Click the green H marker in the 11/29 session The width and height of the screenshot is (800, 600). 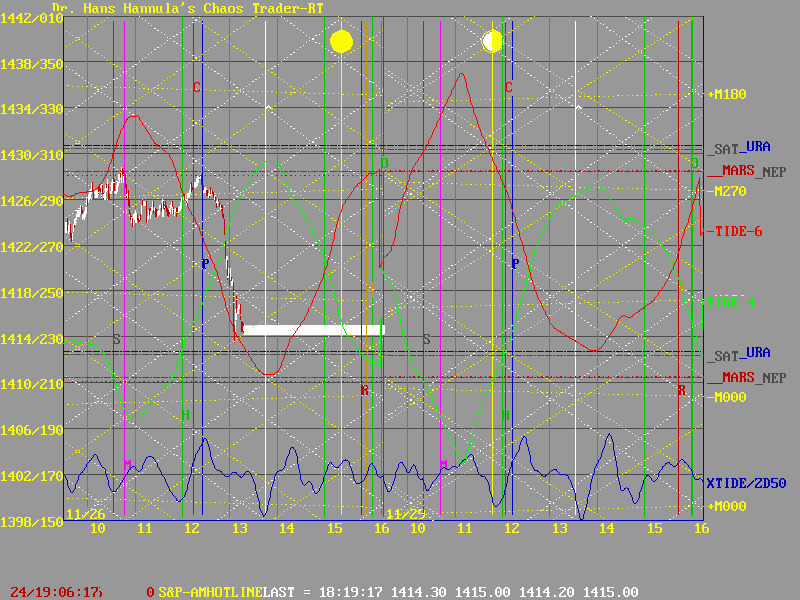pyautogui.click(x=506, y=415)
